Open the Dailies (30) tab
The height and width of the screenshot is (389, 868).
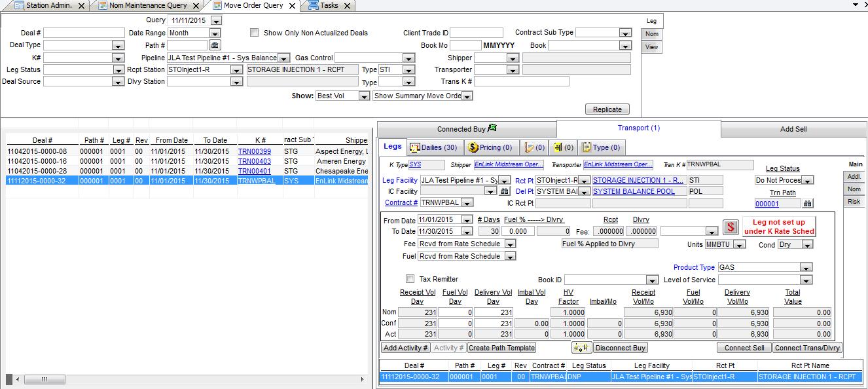(433, 147)
